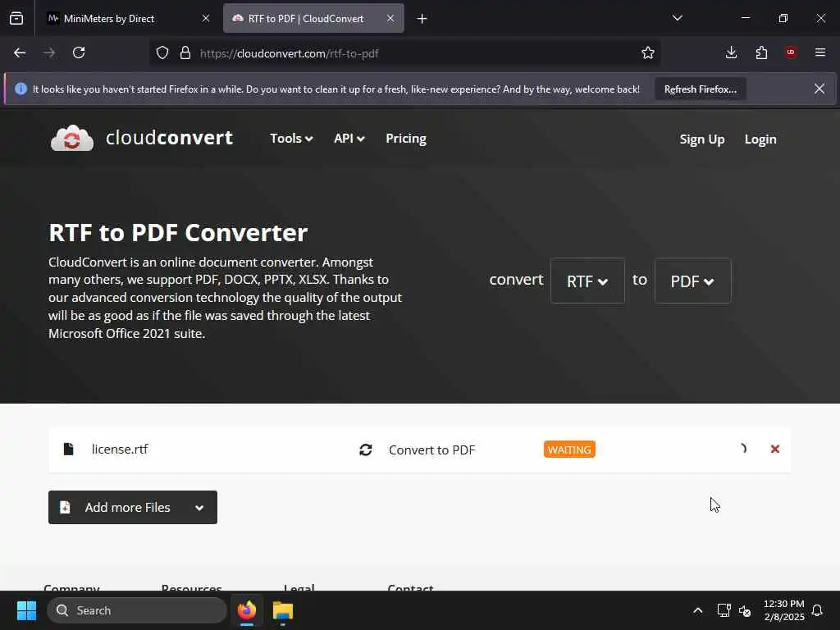Open a new browser tab

pos(422,19)
